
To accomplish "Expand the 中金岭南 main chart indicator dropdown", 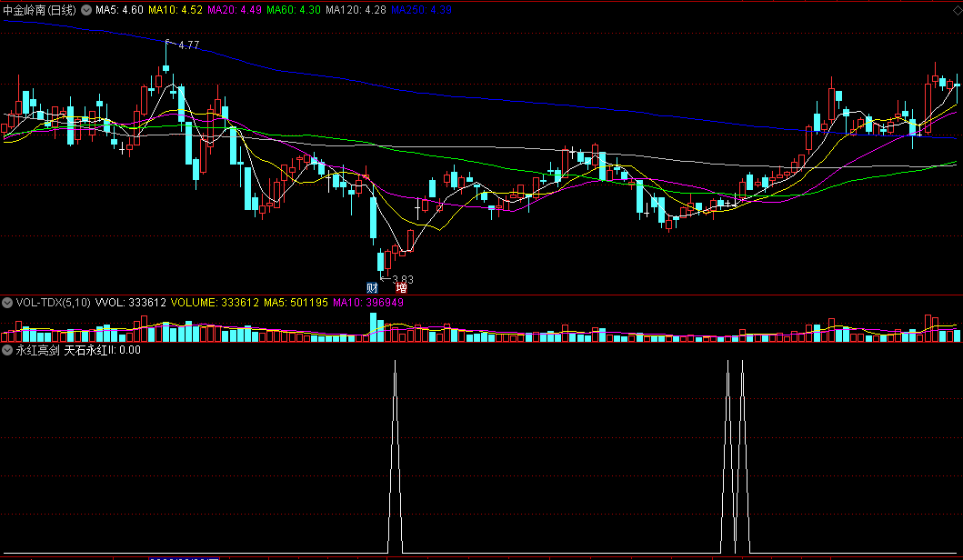I will tap(86, 10).
